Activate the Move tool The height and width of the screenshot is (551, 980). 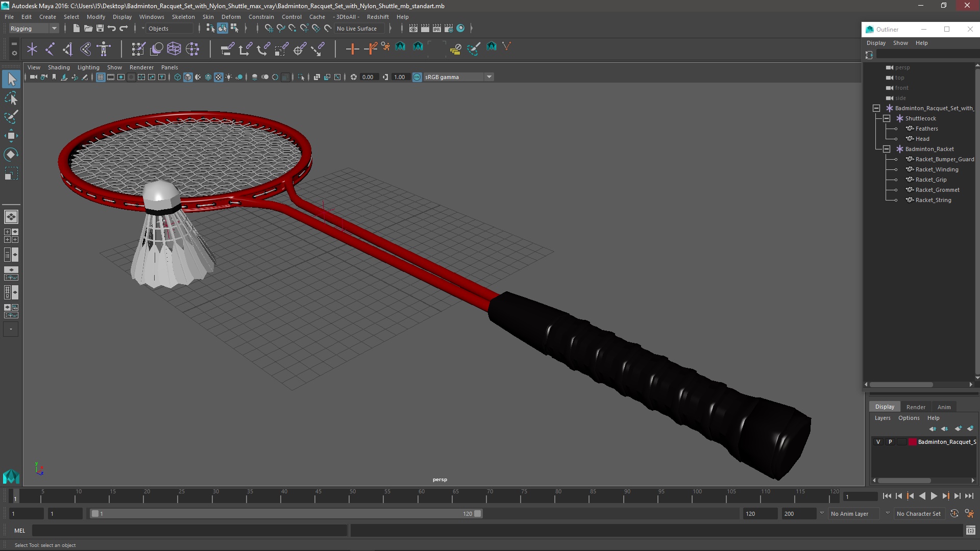(11, 136)
